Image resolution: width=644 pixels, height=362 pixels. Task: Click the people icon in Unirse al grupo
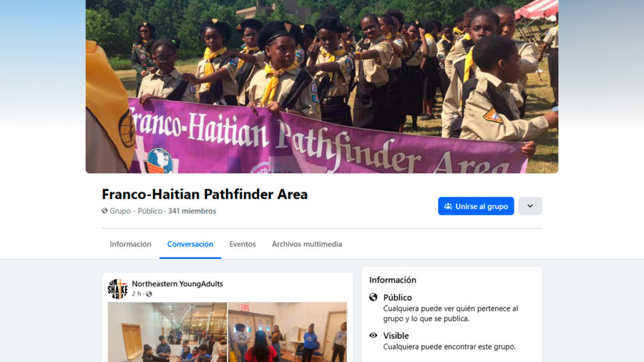click(448, 206)
